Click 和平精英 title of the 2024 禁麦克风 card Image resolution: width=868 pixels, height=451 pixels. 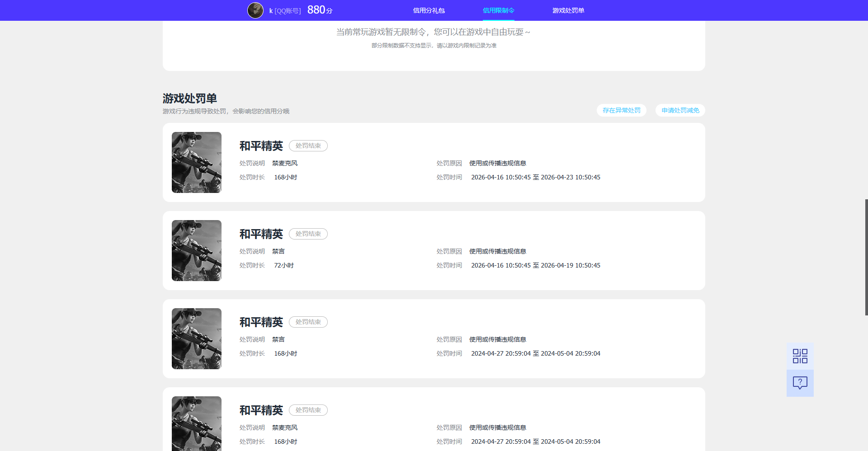(x=261, y=410)
